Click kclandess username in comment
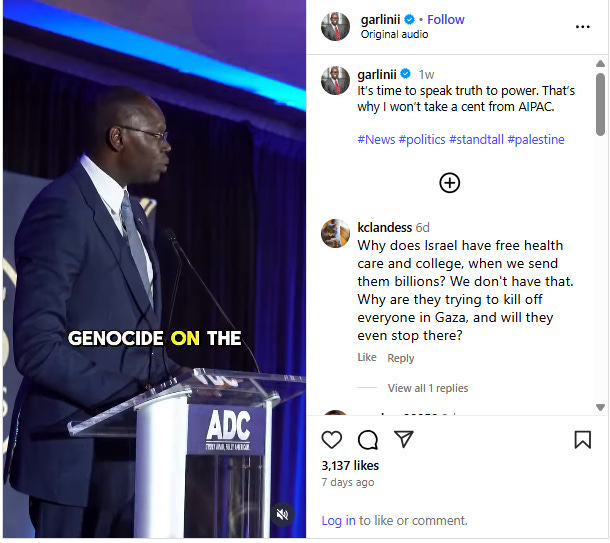This screenshot has width=610, height=543. (x=384, y=227)
